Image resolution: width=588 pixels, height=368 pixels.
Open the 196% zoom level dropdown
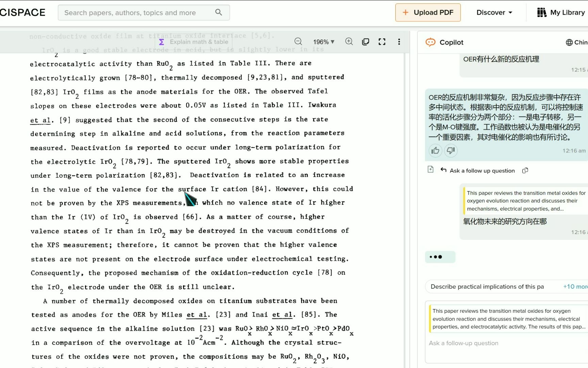click(324, 42)
